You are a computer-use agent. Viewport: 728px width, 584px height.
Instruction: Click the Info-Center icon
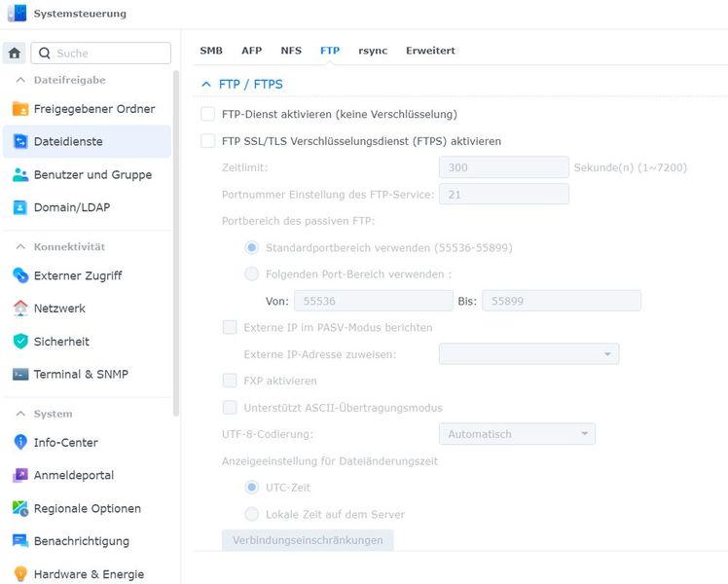pyautogui.click(x=20, y=443)
